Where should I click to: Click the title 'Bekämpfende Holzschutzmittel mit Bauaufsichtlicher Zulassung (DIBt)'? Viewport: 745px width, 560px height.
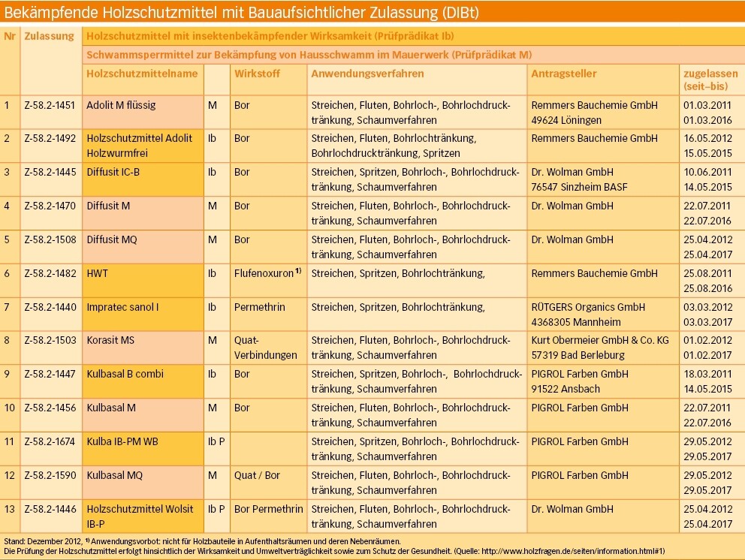(x=241, y=12)
